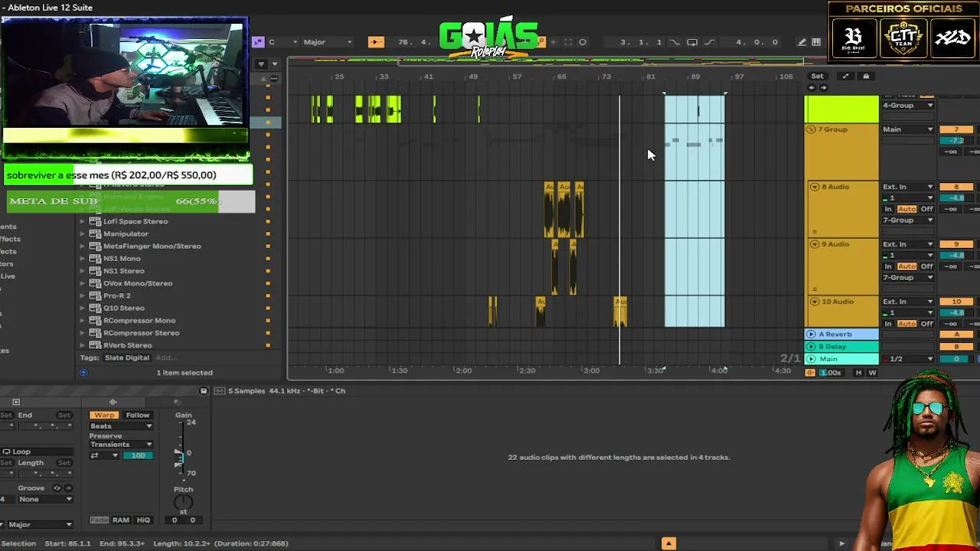Screen dimensions: 980x551
Task: Toggle the Follow playback button in transport
Action: pyautogui.click(x=375, y=42)
